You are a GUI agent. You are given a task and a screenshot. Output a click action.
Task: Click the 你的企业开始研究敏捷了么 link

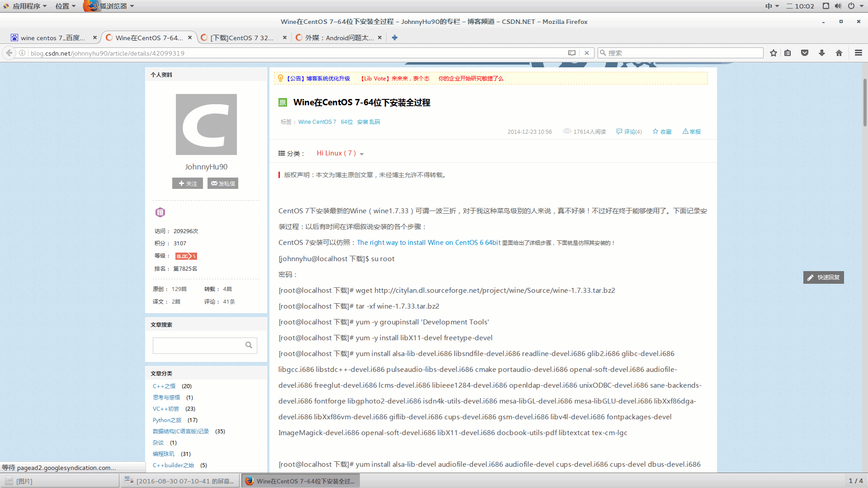[x=471, y=78]
